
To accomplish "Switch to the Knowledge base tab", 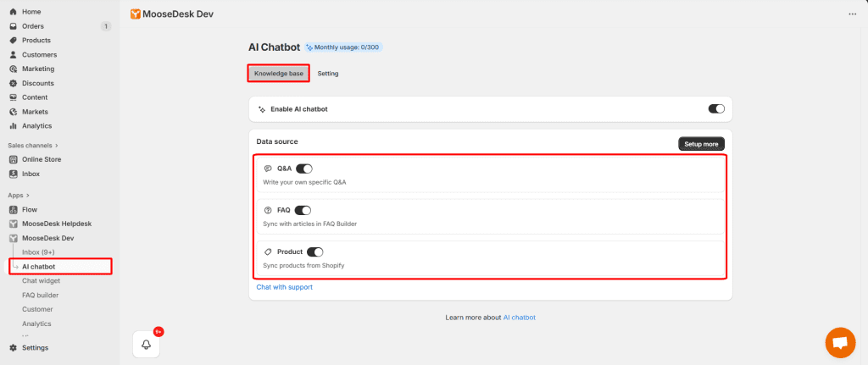I will coord(278,74).
